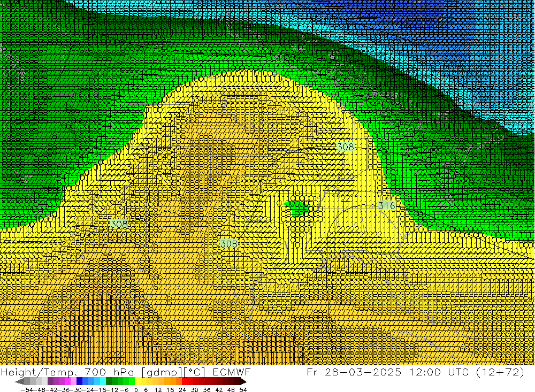The width and height of the screenshot is (535, 392).
Task: Click the 24 value on the temperature scale
Action: click(x=182, y=390)
